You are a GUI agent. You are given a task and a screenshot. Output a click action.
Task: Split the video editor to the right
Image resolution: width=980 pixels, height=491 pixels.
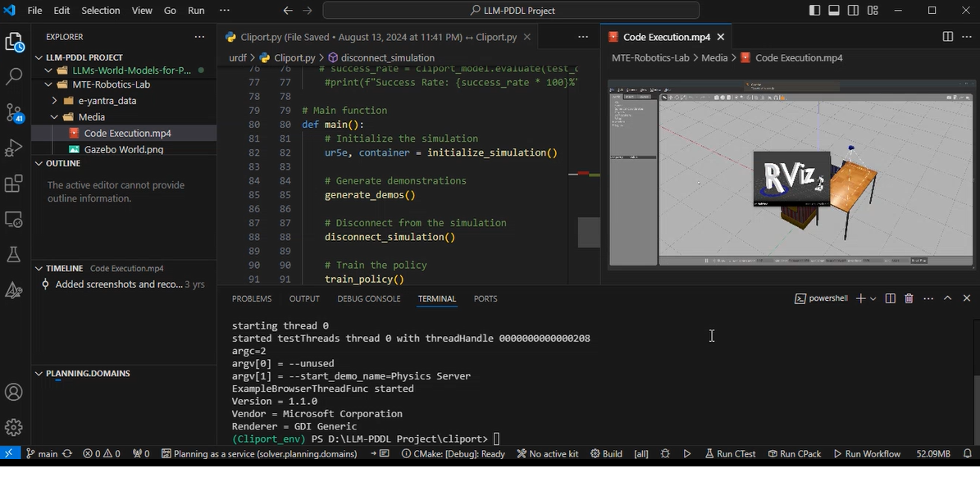947,37
